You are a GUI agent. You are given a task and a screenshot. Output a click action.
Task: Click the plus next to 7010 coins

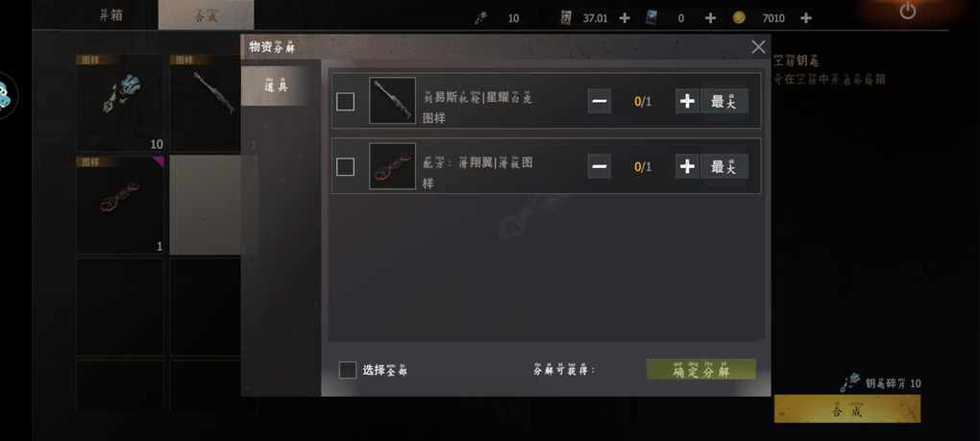tap(806, 18)
